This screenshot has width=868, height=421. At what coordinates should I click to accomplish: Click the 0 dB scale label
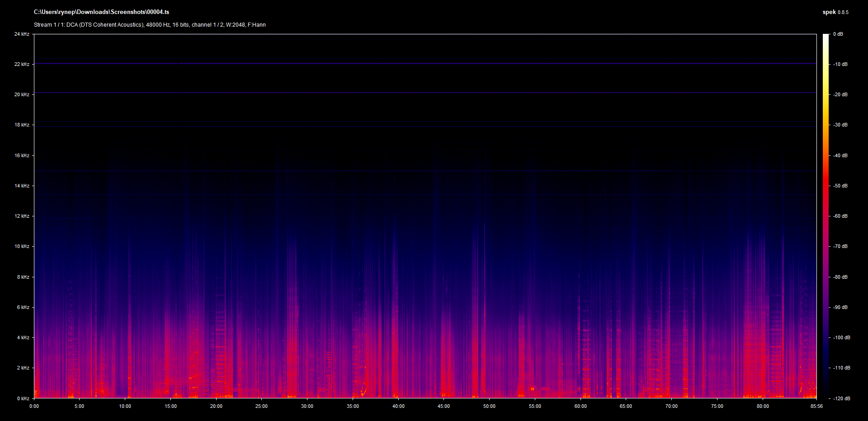point(838,34)
